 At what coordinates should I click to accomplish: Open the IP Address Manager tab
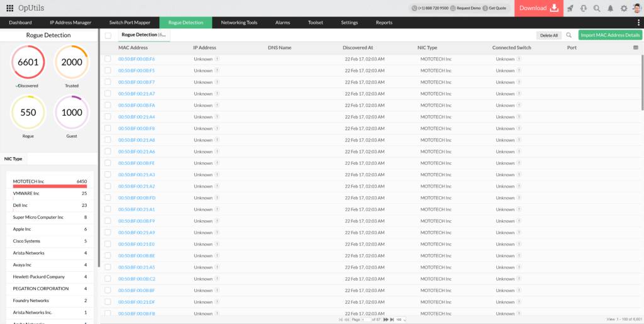(70, 23)
